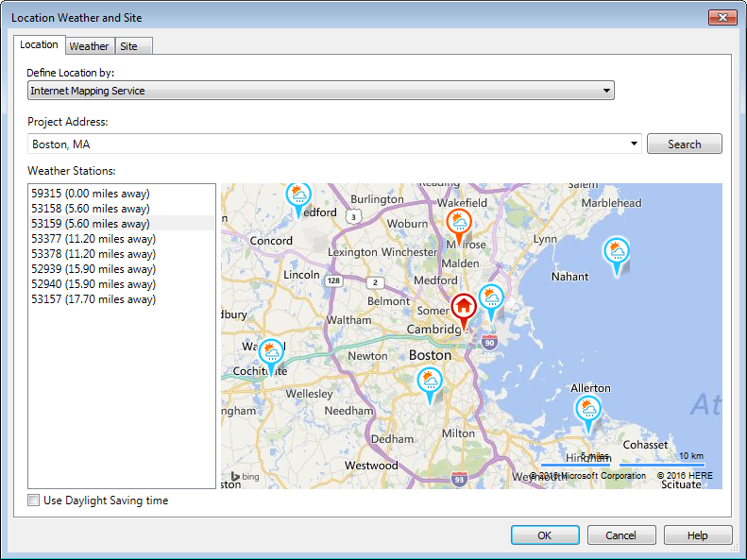Click the Nahant label on the map
This screenshot has height=560, width=747.
569,277
